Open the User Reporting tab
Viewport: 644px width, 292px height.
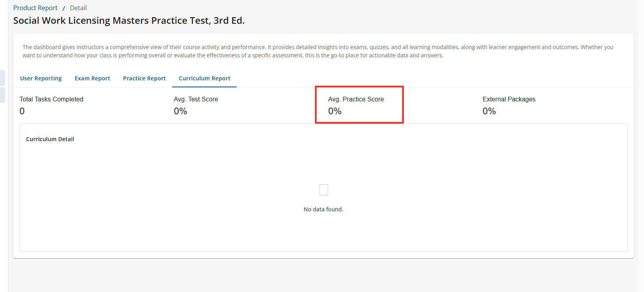pos(41,78)
